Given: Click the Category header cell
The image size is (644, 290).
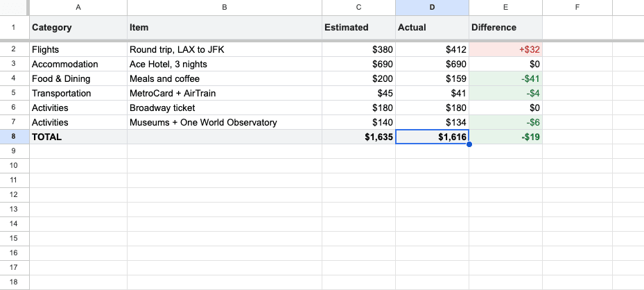Looking at the screenshot, I should 78,28.
